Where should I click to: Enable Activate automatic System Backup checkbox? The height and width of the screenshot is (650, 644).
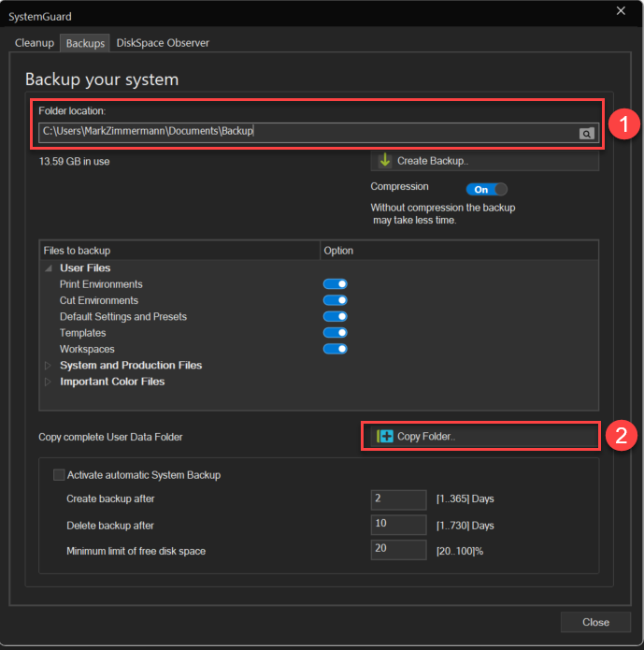click(59, 475)
